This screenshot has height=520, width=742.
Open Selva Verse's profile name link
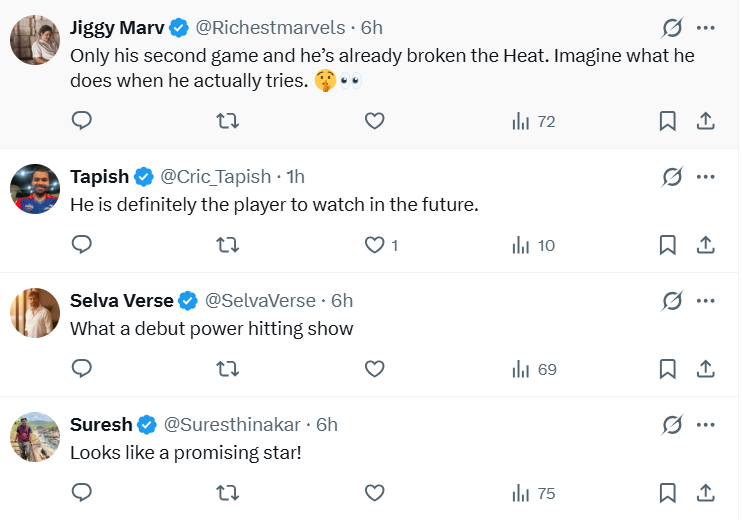[123, 301]
